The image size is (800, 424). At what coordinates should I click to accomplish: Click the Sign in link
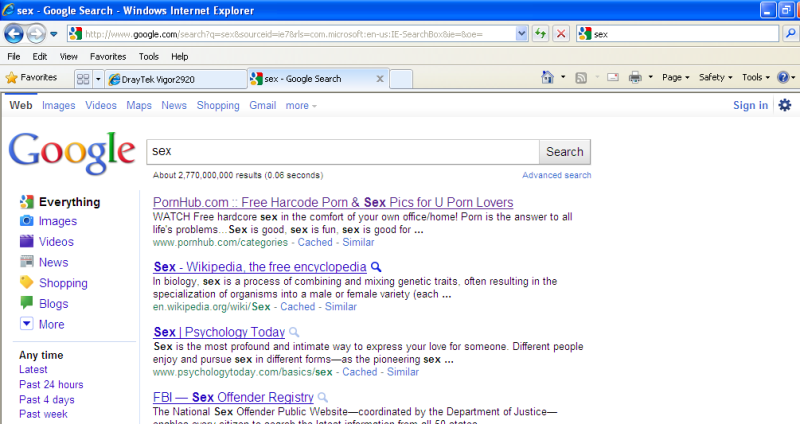tap(750, 106)
